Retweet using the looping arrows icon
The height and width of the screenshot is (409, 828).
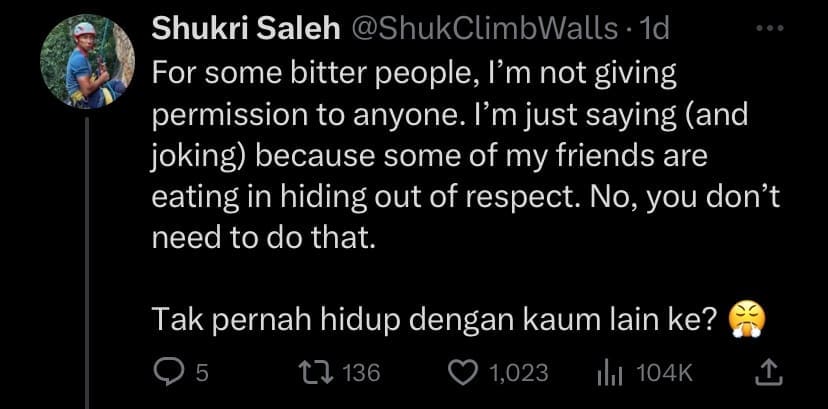pyautogui.click(x=317, y=374)
